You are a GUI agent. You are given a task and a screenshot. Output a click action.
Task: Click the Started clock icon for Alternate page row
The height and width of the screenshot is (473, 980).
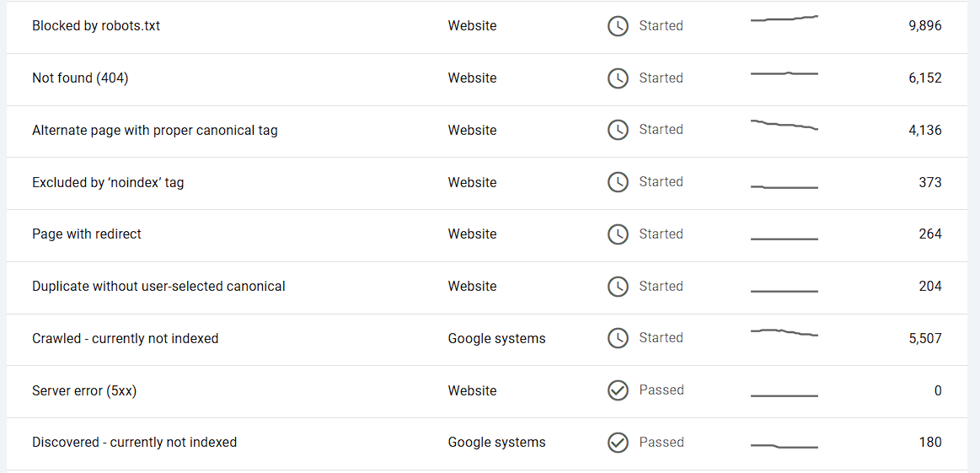[618, 130]
